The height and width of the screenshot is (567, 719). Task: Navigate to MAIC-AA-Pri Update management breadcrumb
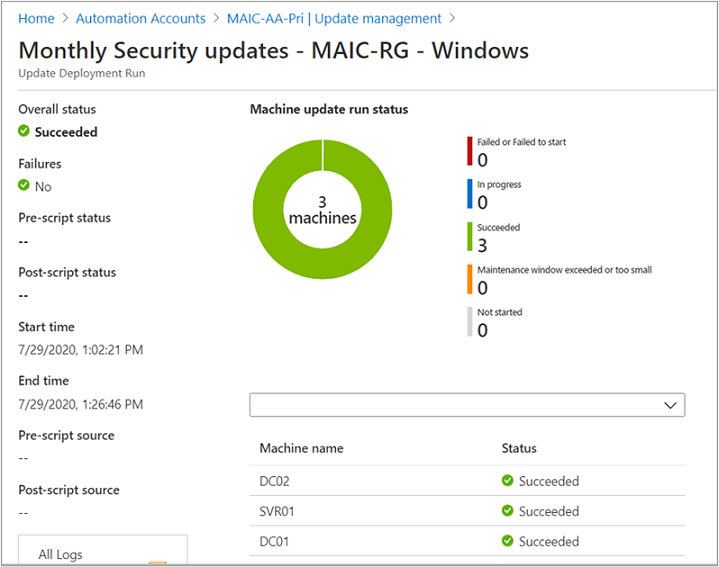click(334, 18)
